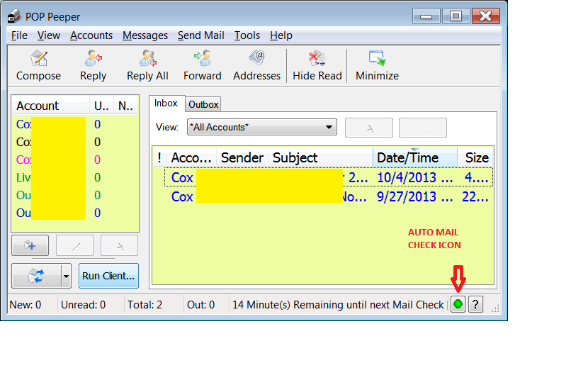Click the Total: 2 status bar entry

pos(145,304)
